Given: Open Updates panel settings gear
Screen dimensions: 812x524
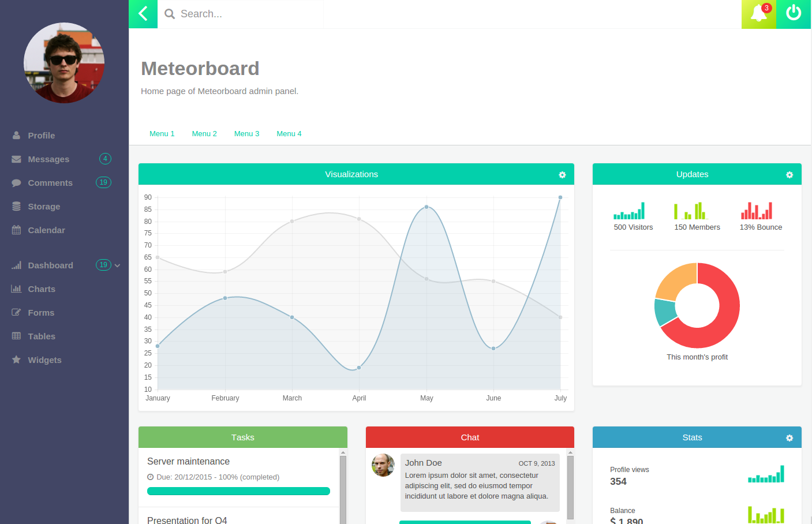Looking at the screenshot, I should point(789,175).
